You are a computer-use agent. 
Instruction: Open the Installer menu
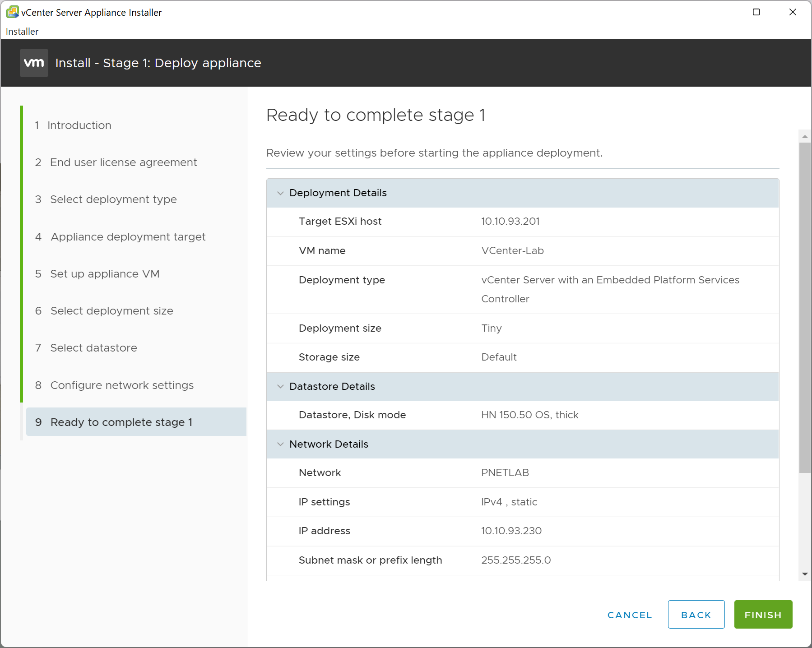pyautogui.click(x=22, y=32)
